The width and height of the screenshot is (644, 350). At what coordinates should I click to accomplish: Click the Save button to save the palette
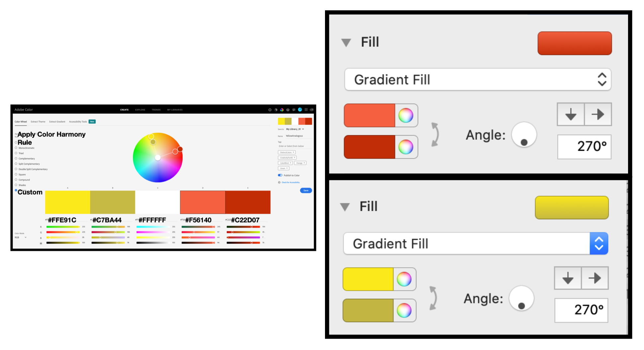pyautogui.click(x=306, y=190)
